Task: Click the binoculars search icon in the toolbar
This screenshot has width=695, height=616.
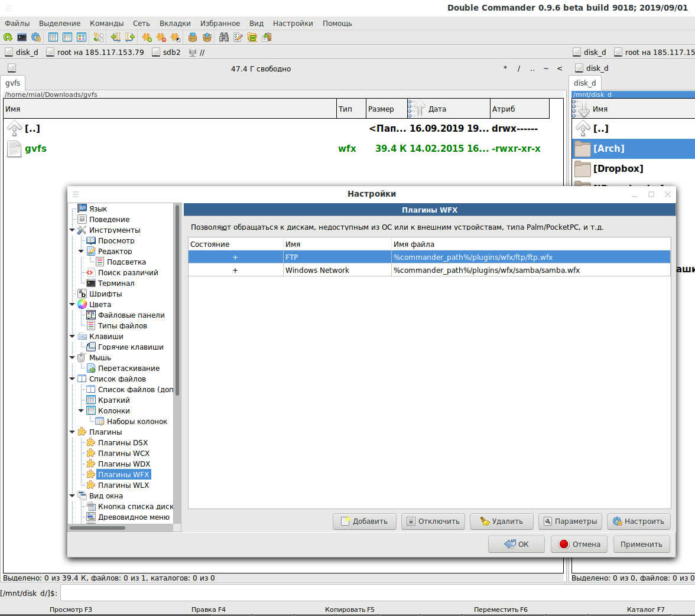Action: click(x=224, y=37)
